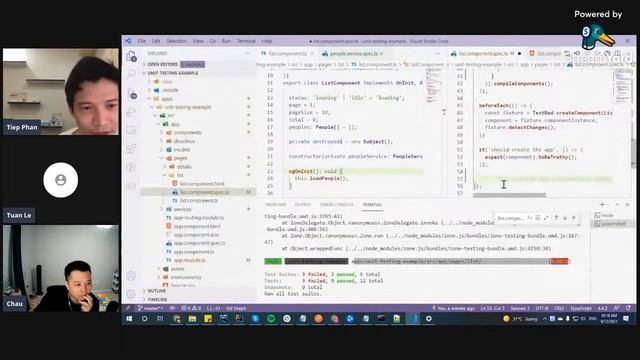Expand the Open Editors section
Screen dimensions: 640x360
tap(162, 64)
